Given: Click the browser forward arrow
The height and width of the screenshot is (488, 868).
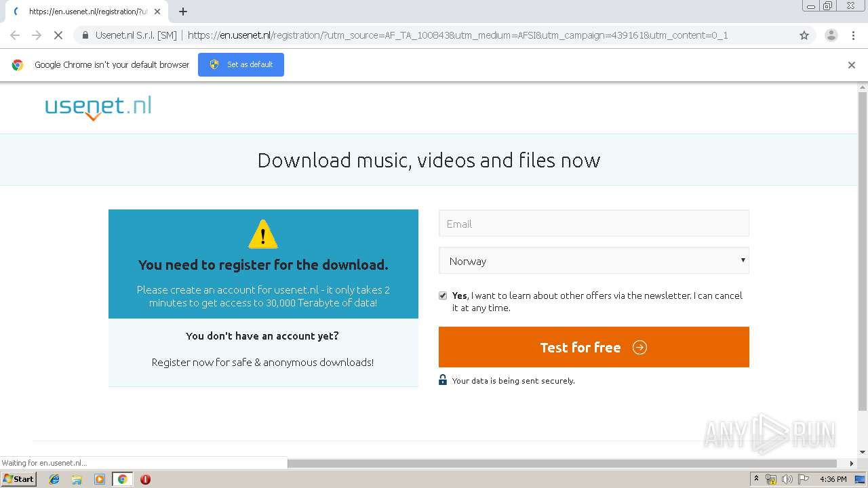Looking at the screenshot, I should point(37,35).
